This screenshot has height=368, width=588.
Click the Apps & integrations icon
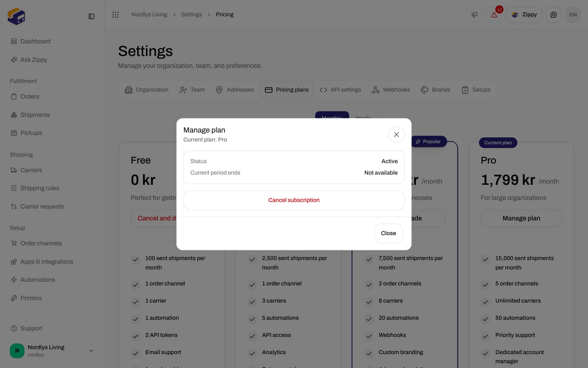tap(14, 262)
